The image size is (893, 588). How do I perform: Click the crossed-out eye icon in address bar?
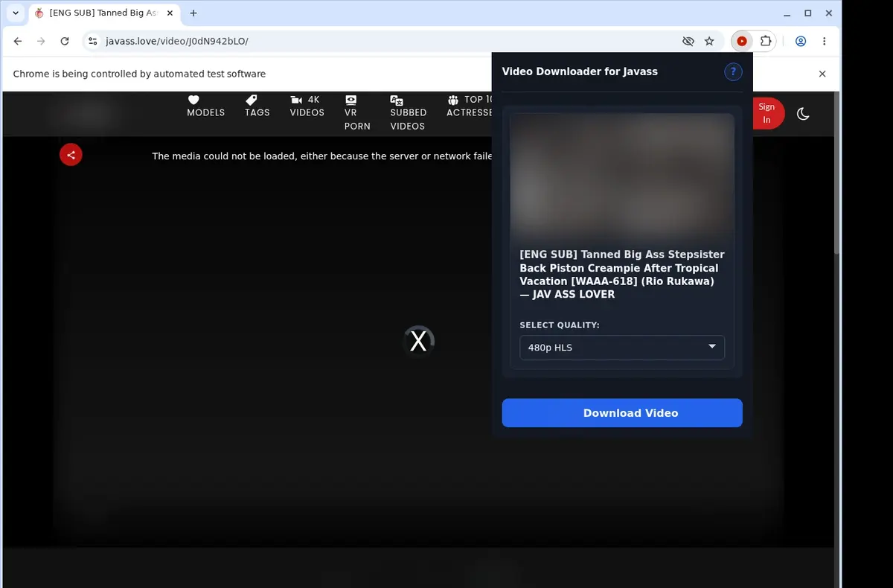(688, 42)
